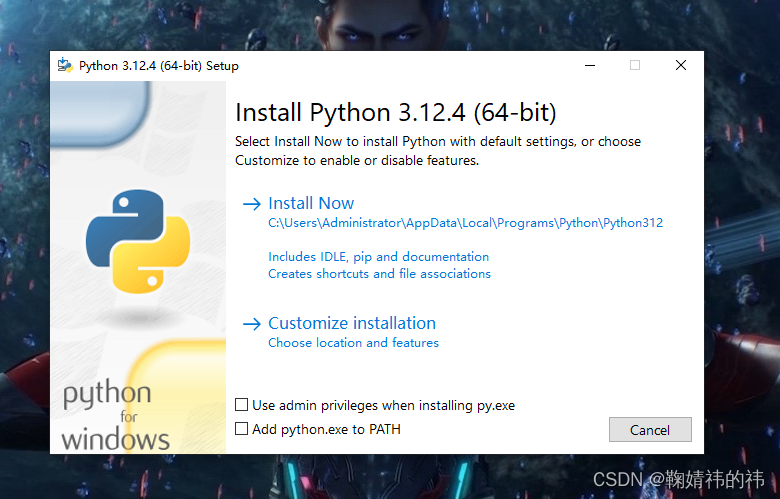Click the 'Install Python 3.12.4 (64-bit)' heading
This screenshot has height=499, width=780.
coord(395,112)
